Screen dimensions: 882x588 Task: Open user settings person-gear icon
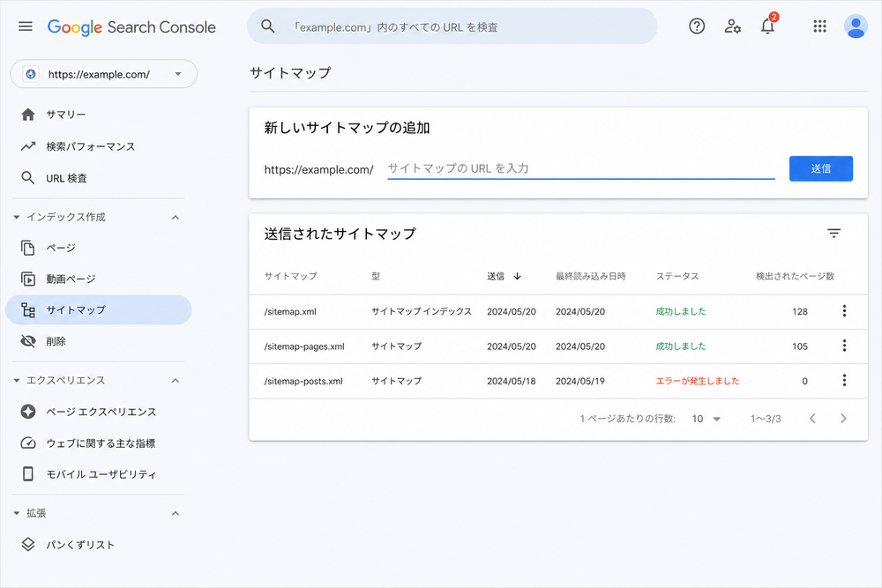[x=732, y=26]
